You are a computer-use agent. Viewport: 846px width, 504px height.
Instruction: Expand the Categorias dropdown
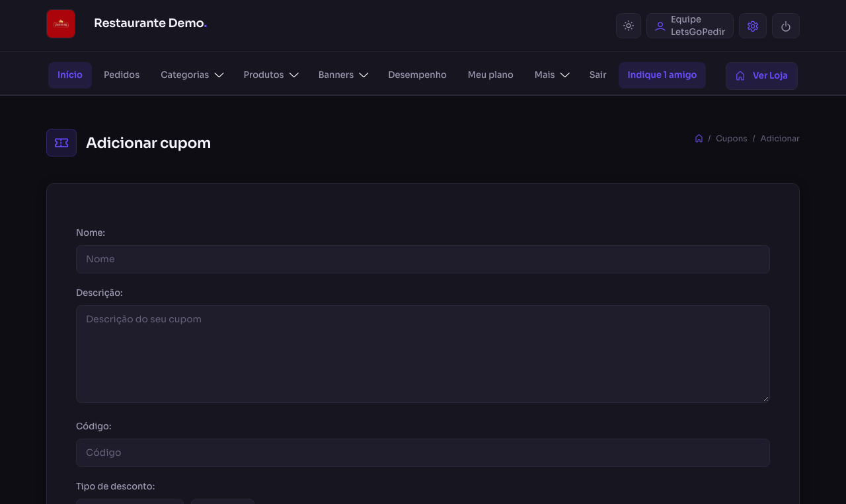click(192, 75)
